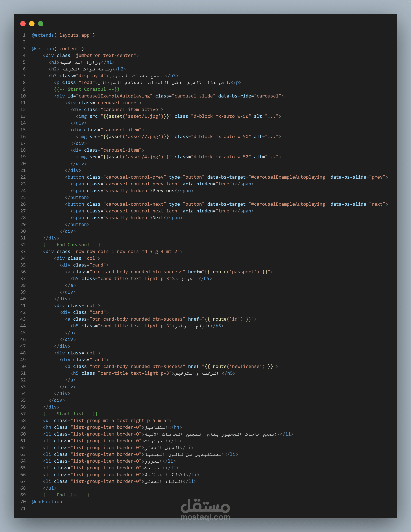Click the word Next on line 28
The image size is (411, 532).
tap(158, 218)
